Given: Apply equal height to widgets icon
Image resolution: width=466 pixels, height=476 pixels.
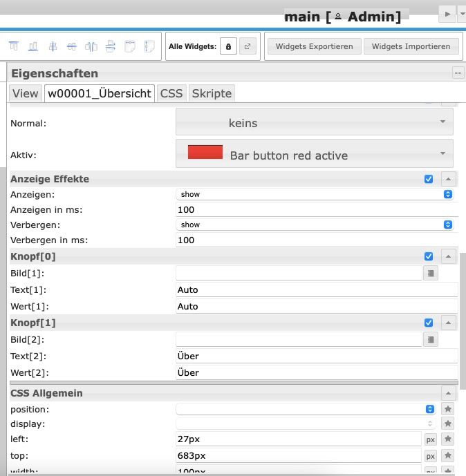Looking at the screenshot, I should (149, 46).
